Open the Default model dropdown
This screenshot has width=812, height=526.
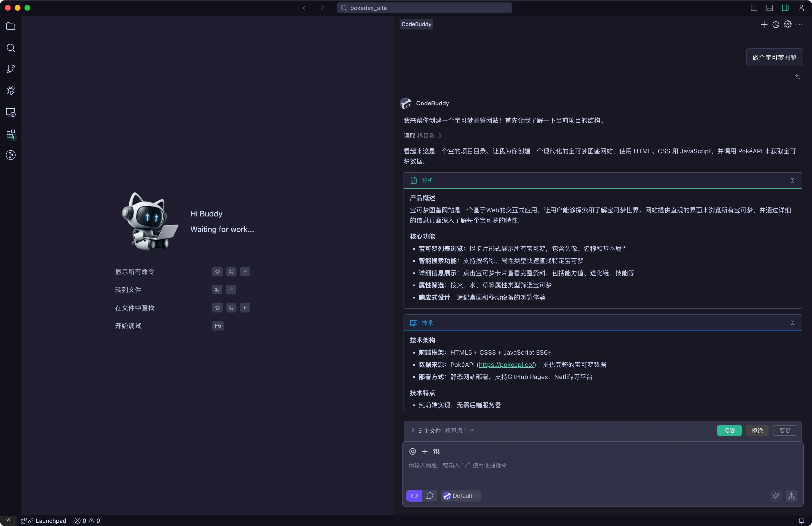coord(461,496)
